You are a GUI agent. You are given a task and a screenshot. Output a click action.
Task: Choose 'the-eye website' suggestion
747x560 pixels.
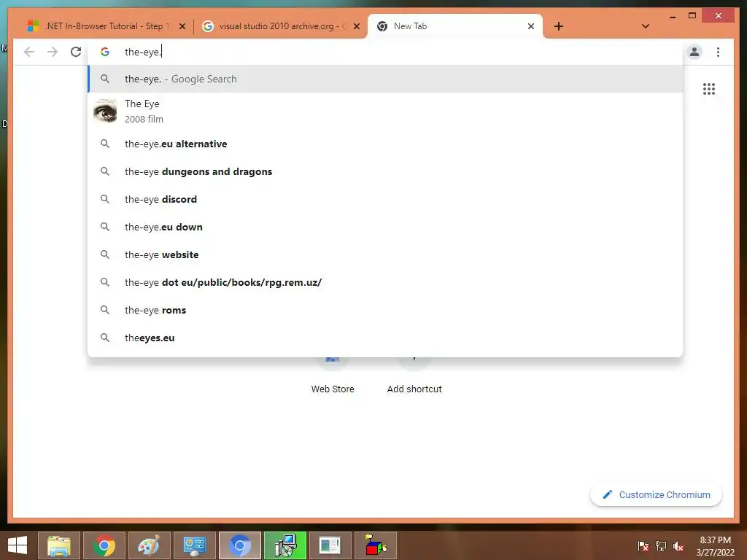point(385,254)
